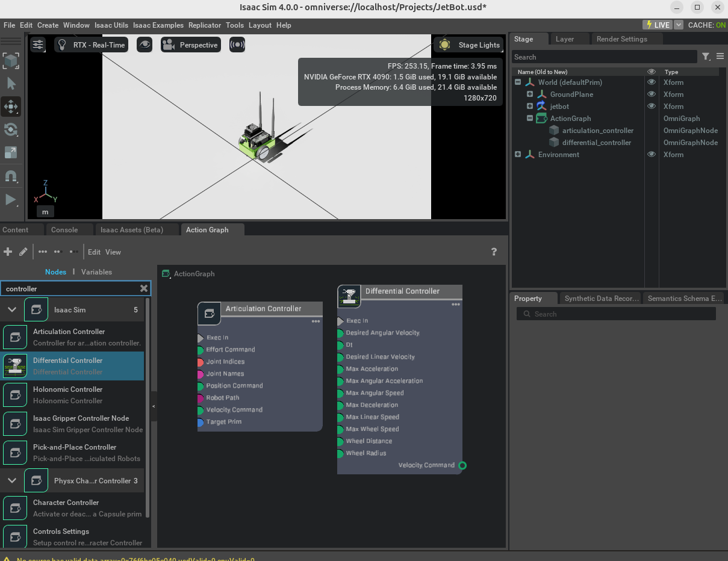728x561 pixels.
Task: Toggle visibility of Environment prim
Action: tap(651, 155)
